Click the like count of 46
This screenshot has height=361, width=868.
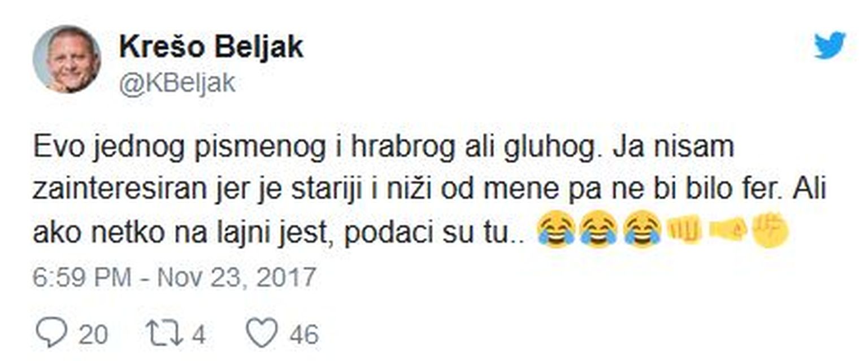pos(304,335)
